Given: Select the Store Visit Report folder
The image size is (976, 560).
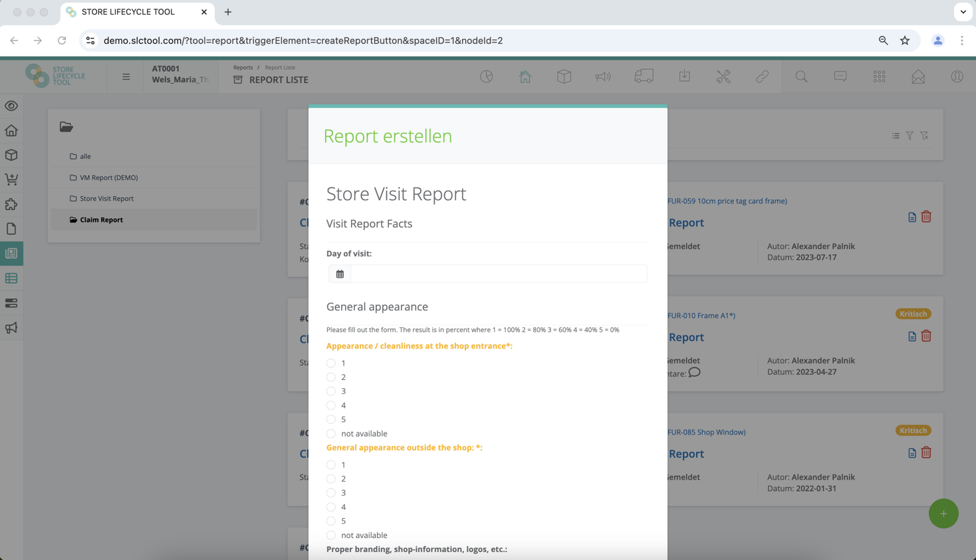Looking at the screenshot, I should [x=106, y=199].
